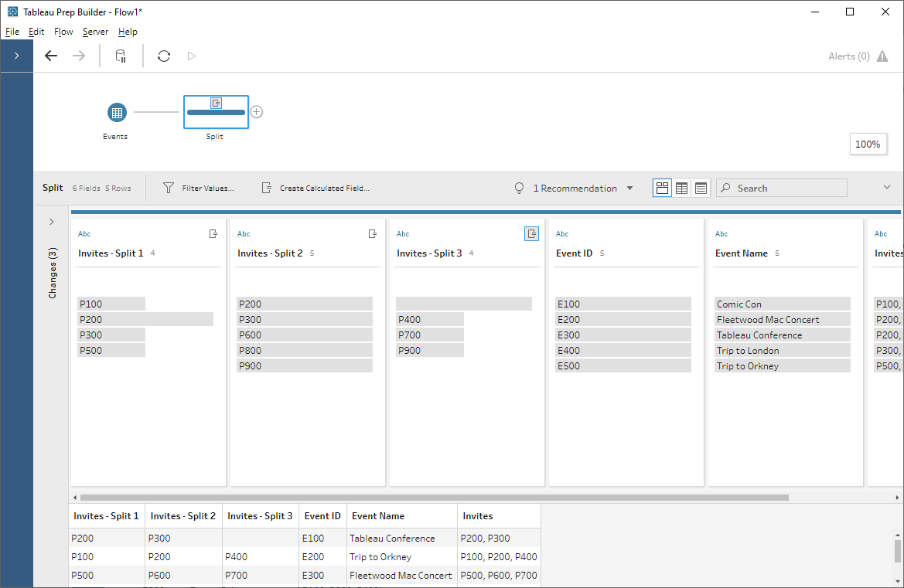The width and height of the screenshot is (904, 588).
Task: Click Tableau Conference grid cell
Action: (402, 539)
